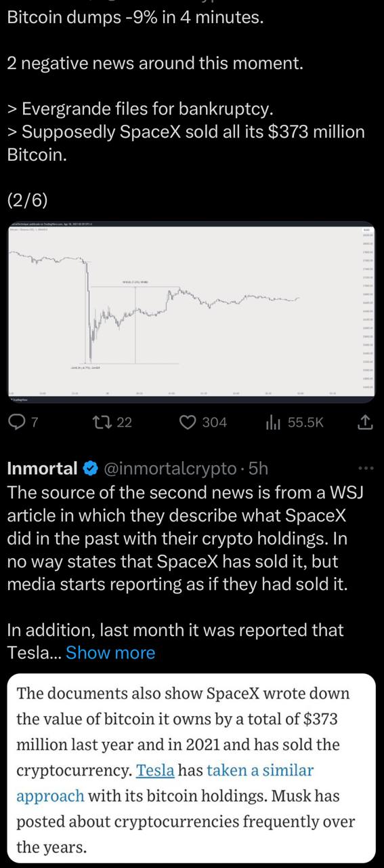Follow the Tesla link in the article excerpt
384x868 pixels.
click(155, 770)
